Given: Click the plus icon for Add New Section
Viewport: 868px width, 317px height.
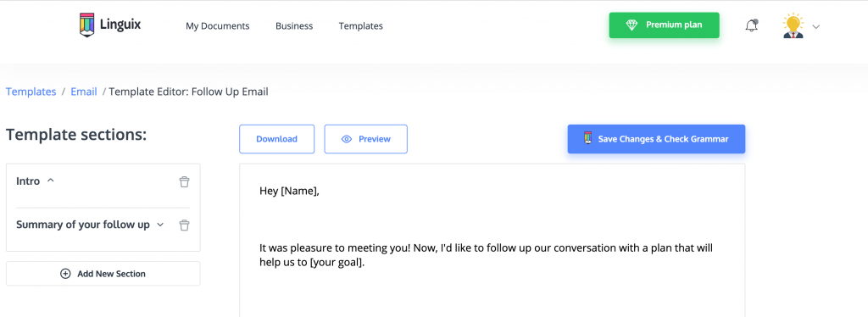Looking at the screenshot, I should pos(65,274).
